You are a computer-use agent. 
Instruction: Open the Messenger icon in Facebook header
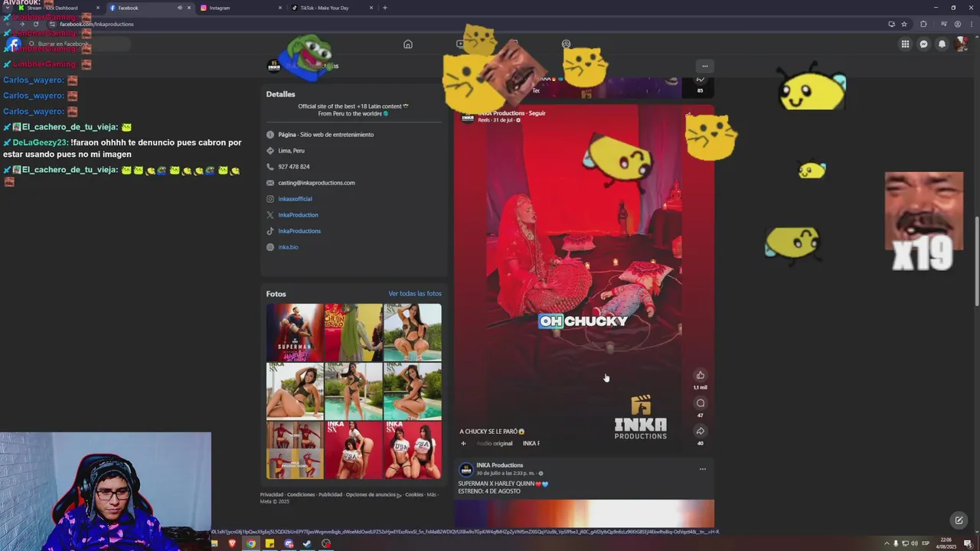click(x=923, y=44)
